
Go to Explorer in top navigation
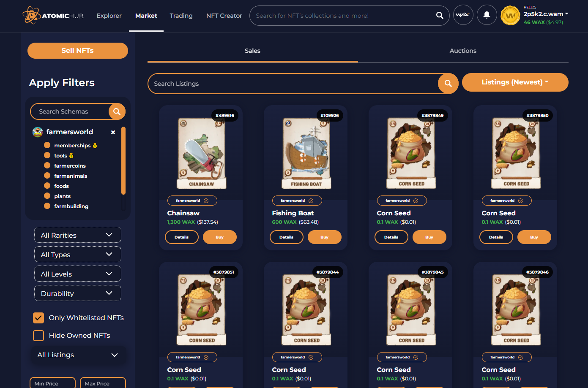(109, 16)
